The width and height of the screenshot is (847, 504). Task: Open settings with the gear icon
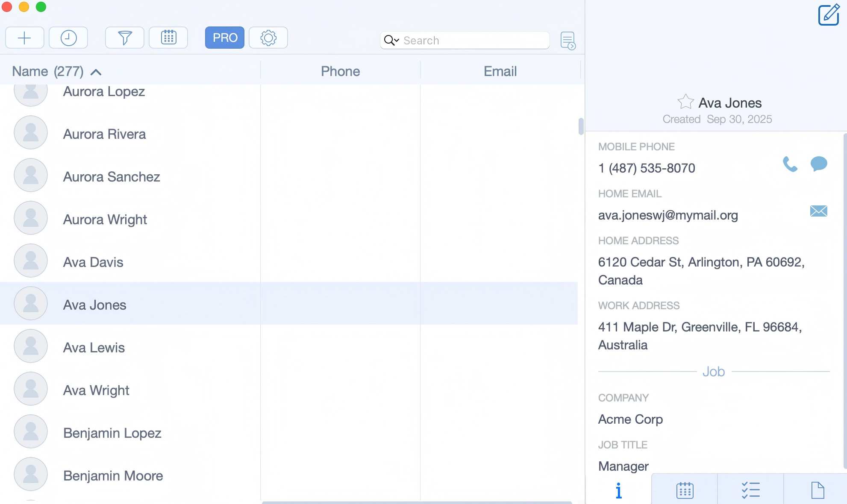click(x=268, y=38)
